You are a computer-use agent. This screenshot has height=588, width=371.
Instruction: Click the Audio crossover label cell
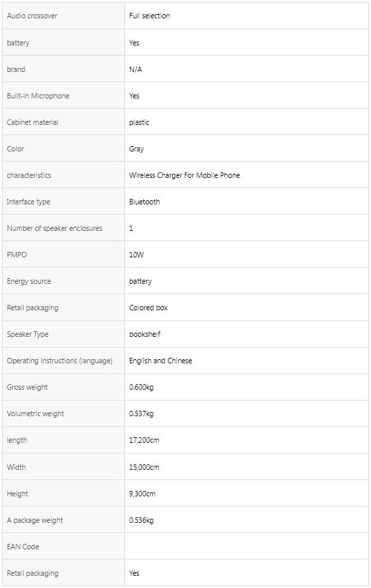(63, 16)
